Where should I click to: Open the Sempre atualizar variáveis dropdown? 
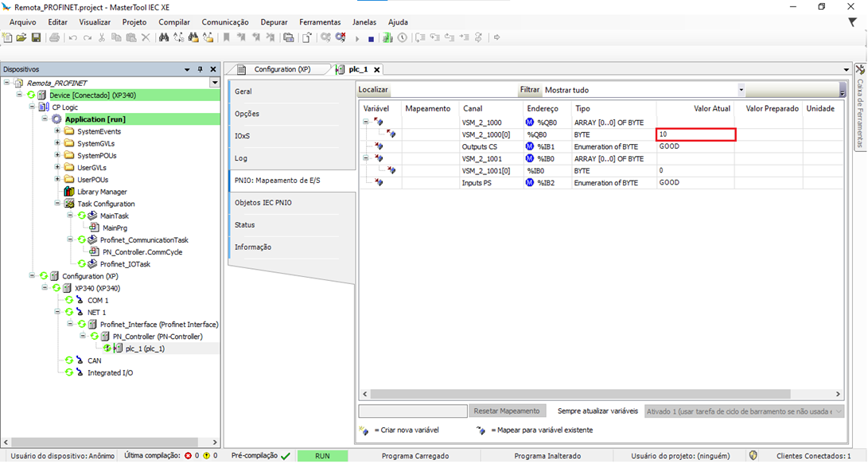pos(838,411)
